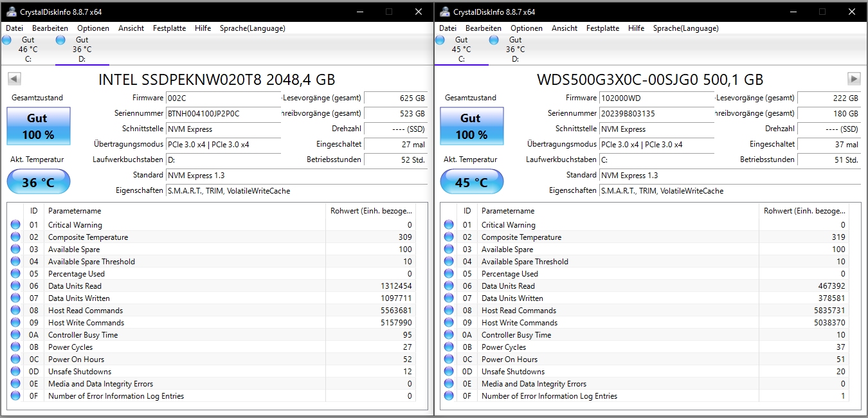Click status orb of Data Units Written, right window
868x418 pixels.
point(449,298)
